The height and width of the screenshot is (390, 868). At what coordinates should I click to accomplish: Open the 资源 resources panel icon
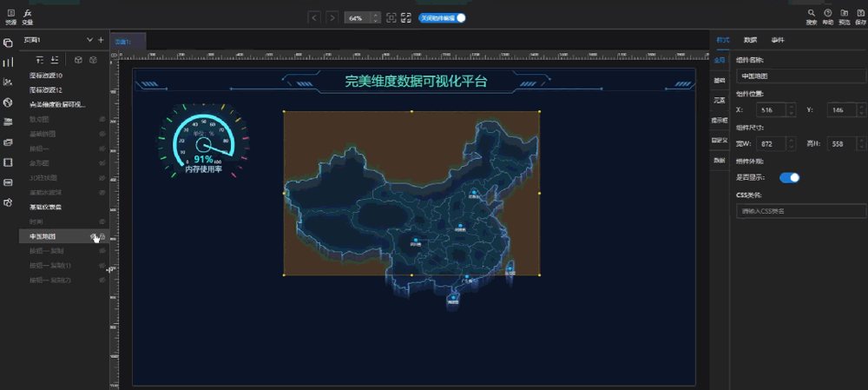pyautogui.click(x=10, y=17)
